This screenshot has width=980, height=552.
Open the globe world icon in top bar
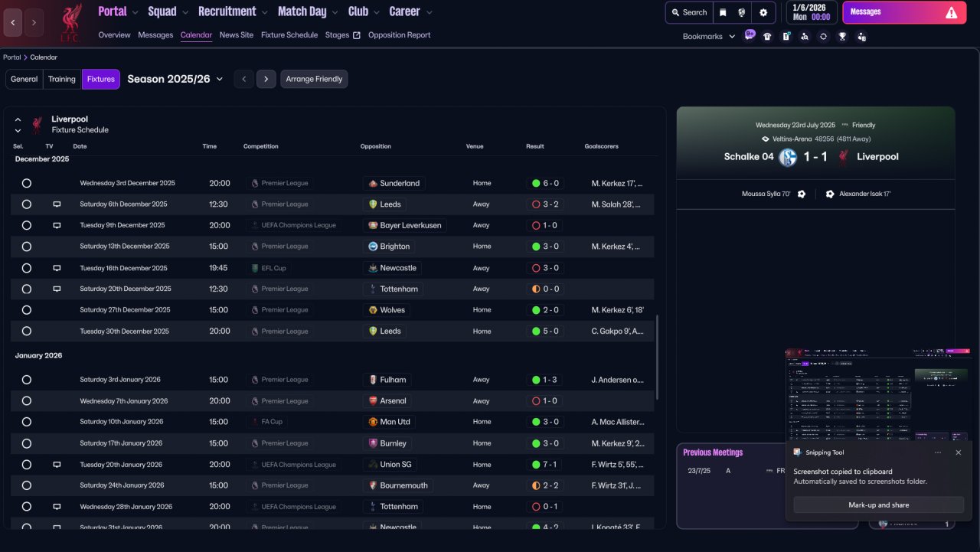point(742,12)
